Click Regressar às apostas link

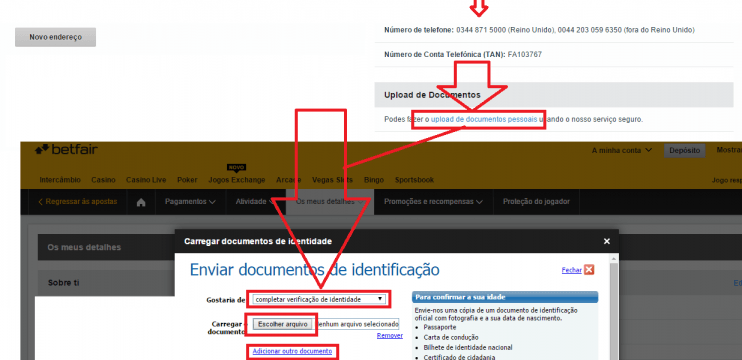coord(78,202)
